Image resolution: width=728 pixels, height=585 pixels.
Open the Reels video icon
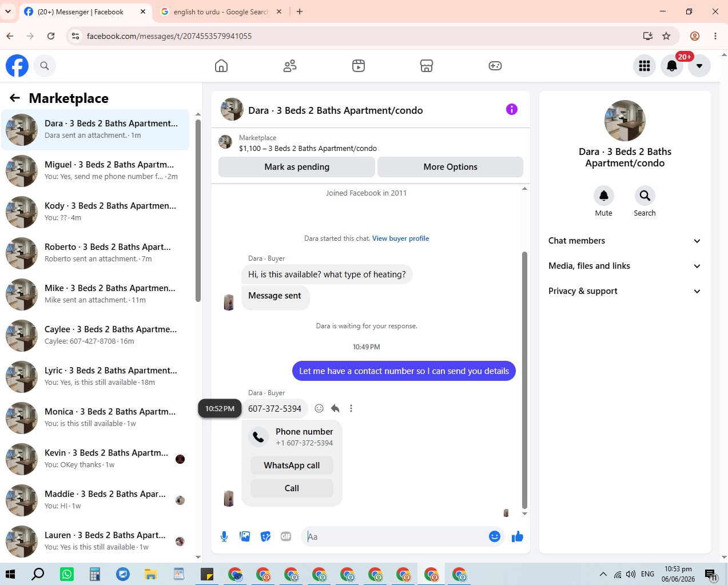[359, 66]
